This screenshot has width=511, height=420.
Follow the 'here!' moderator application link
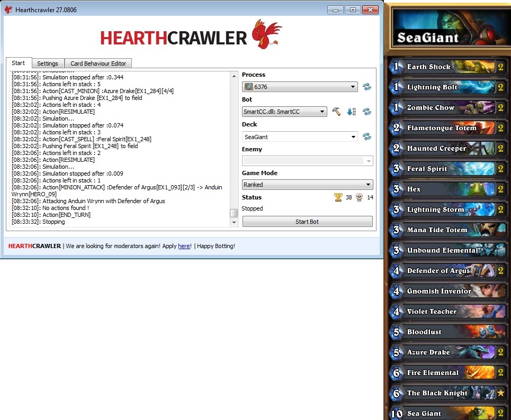pyautogui.click(x=185, y=246)
